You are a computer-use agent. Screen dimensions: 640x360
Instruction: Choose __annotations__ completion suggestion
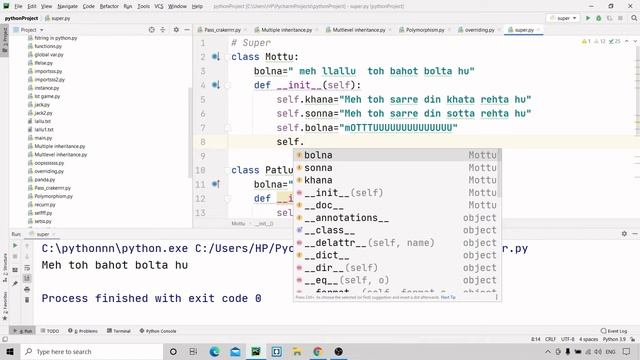(x=397, y=218)
